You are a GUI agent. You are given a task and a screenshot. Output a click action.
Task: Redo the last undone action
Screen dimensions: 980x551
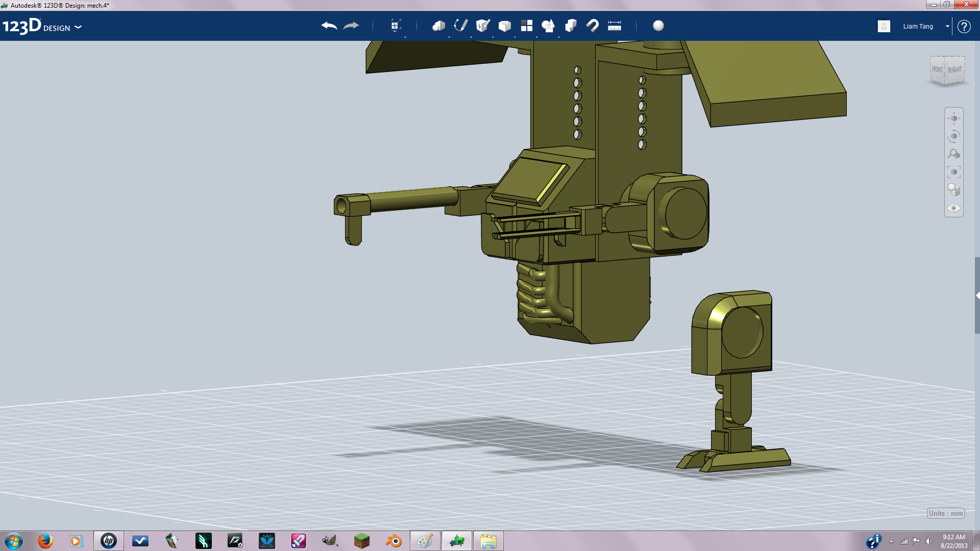coord(351,26)
